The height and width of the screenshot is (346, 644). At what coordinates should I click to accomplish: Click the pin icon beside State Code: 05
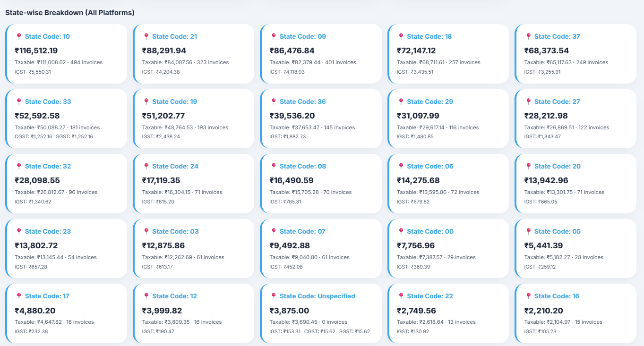(x=528, y=231)
